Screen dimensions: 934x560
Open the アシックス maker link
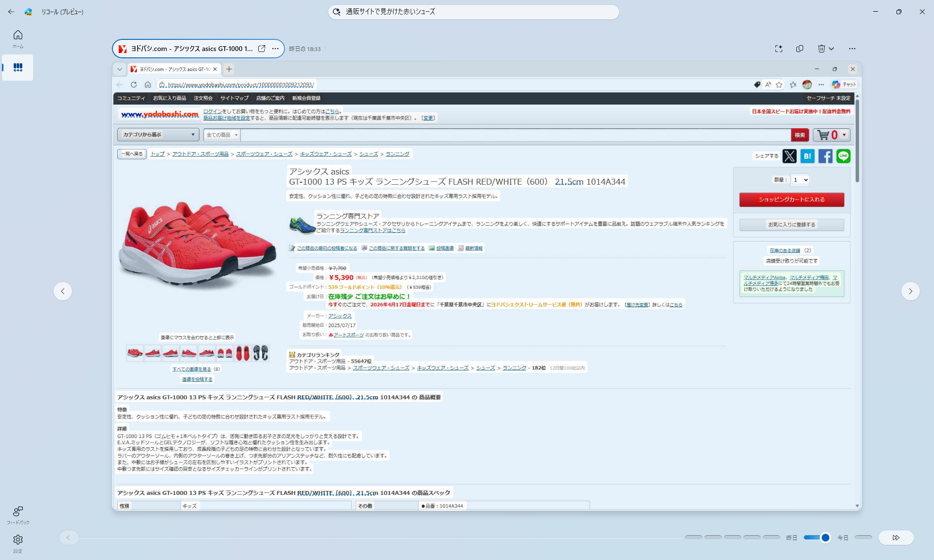point(340,315)
